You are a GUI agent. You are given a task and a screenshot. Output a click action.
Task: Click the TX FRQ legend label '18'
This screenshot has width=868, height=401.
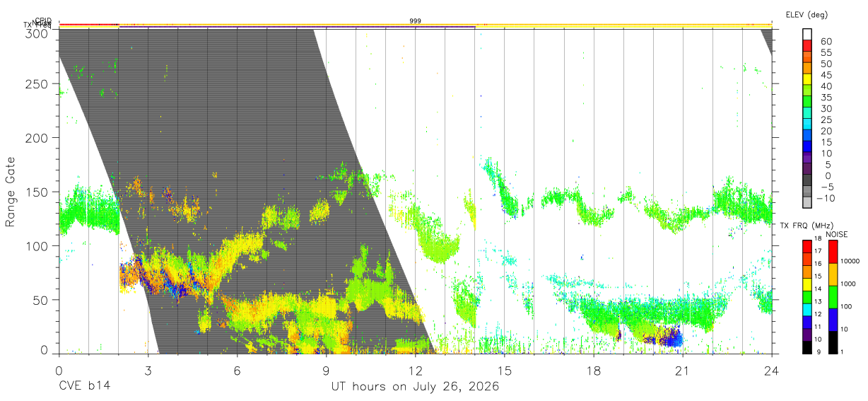[817, 239]
